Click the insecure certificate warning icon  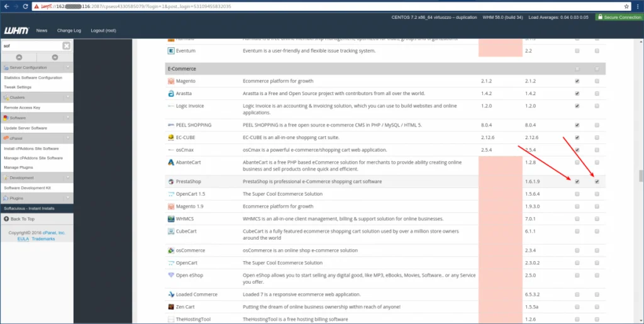pos(36,6)
